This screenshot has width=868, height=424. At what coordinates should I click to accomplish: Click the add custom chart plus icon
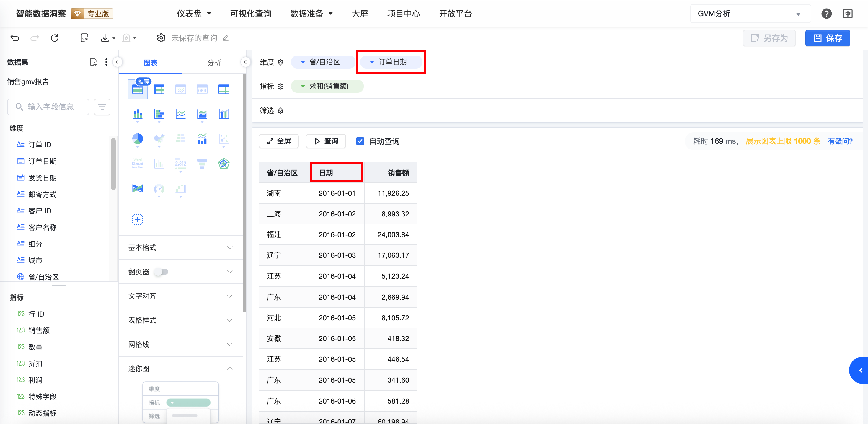[138, 219]
